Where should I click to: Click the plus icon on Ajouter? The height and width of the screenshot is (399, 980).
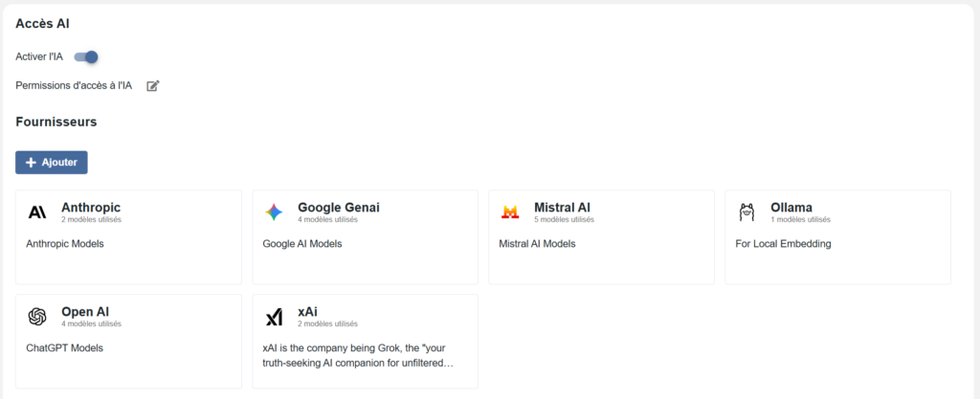32,163
